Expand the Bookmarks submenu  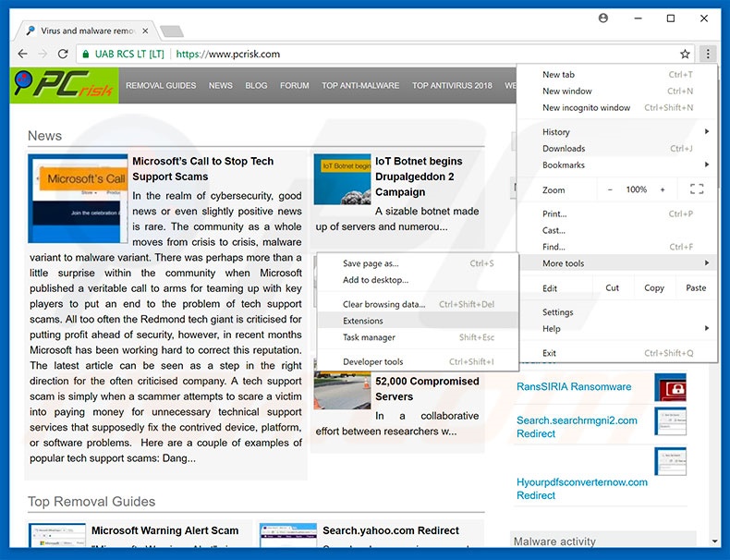(x=617, y=164)
